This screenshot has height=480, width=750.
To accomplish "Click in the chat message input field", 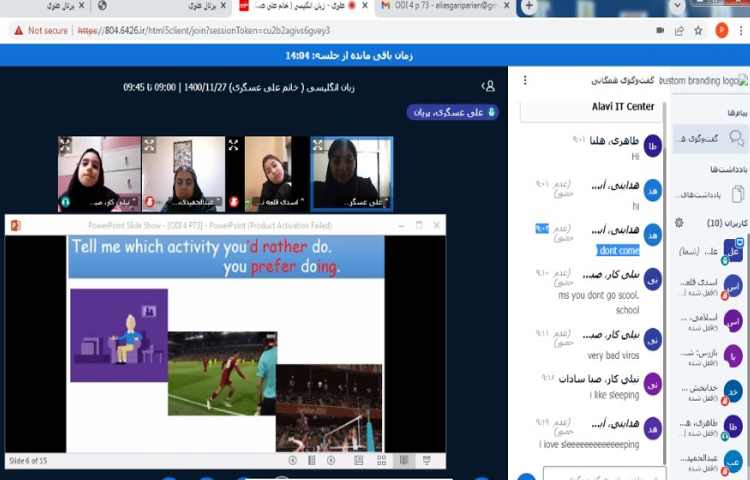I will click(x=605, y=474).
